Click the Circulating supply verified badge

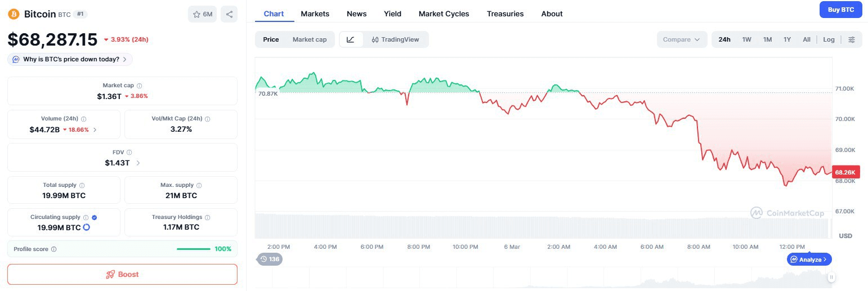pyautogui.click(x=94, y=217)
